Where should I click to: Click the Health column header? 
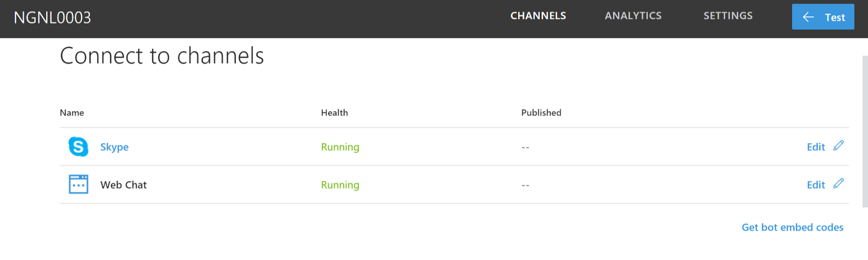click(x=334, y=113)
